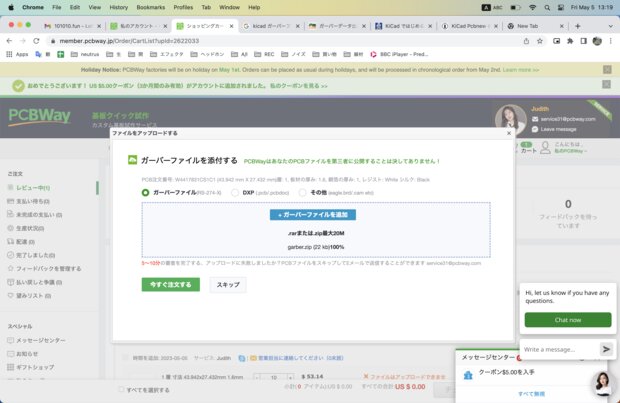Click the Wi-Fi status icon

pos(532,7)
